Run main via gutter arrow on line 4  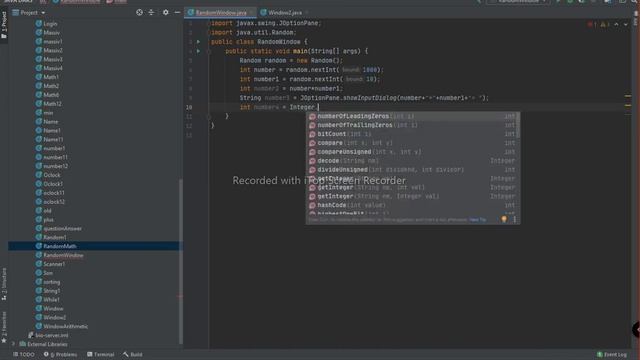(x=198, y=51)
